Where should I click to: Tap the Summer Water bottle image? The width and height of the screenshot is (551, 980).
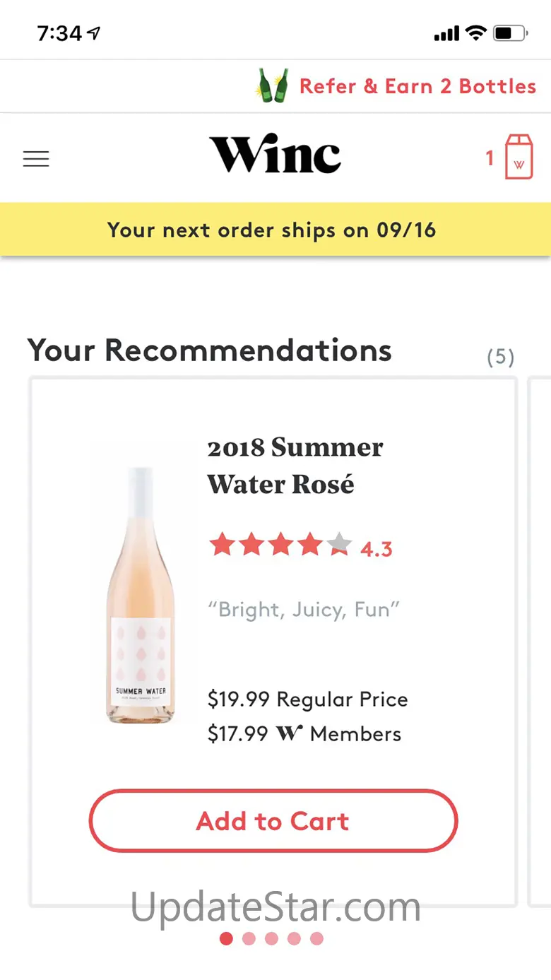[141, 594]
